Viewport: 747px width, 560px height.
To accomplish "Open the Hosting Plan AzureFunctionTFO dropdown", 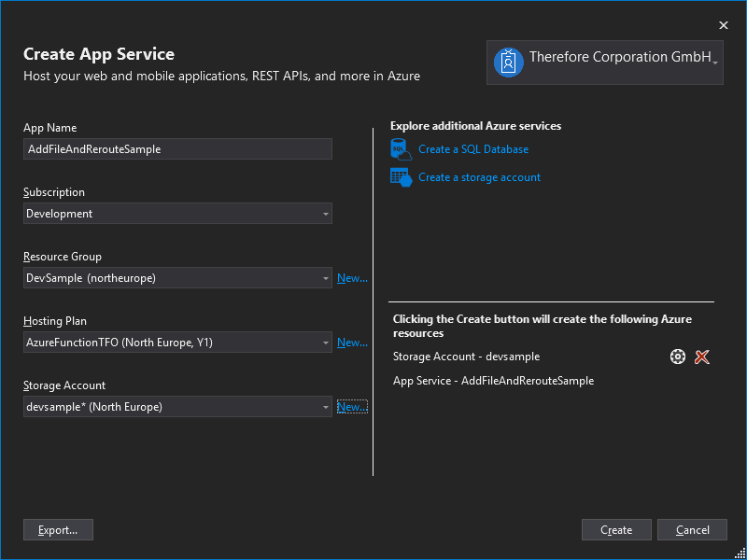I will [x=326, y=343].
